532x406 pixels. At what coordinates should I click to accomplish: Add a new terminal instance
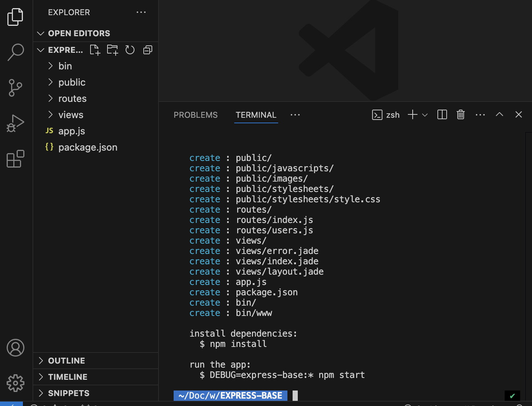tap(413, 115)
